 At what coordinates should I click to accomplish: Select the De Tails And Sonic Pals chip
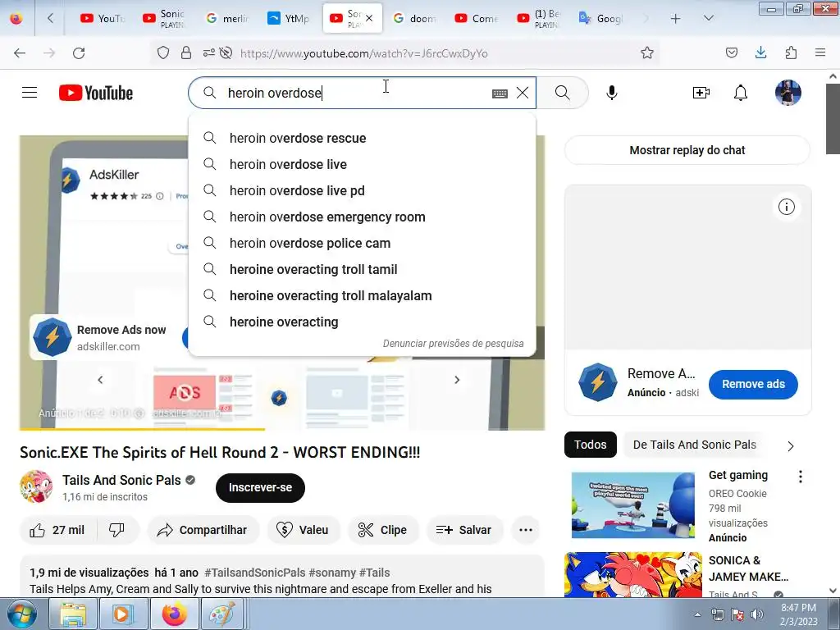tap(694, 445)
